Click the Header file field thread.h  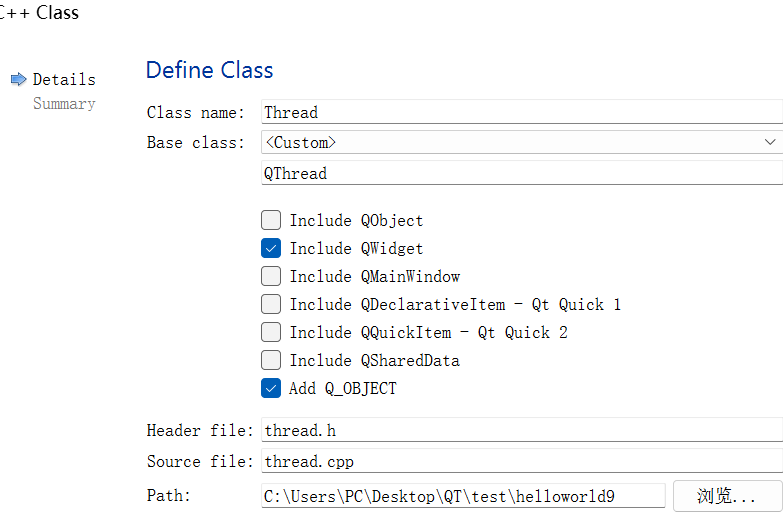[522, 430]
